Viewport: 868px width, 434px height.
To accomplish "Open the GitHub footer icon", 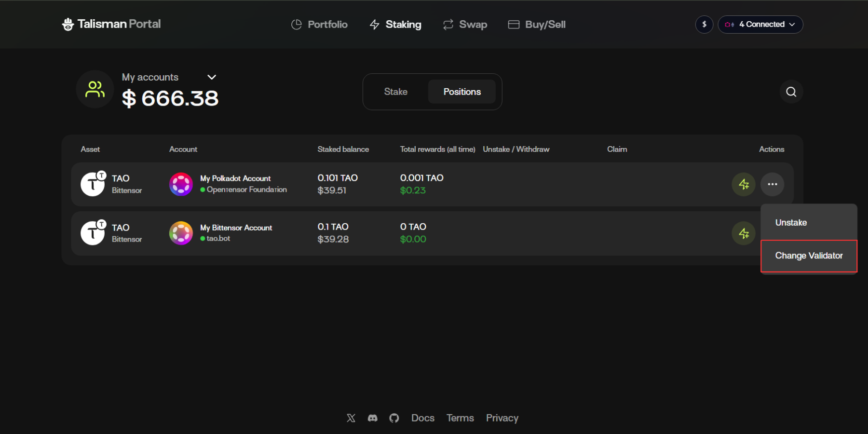I will click(x=394, y=418).
